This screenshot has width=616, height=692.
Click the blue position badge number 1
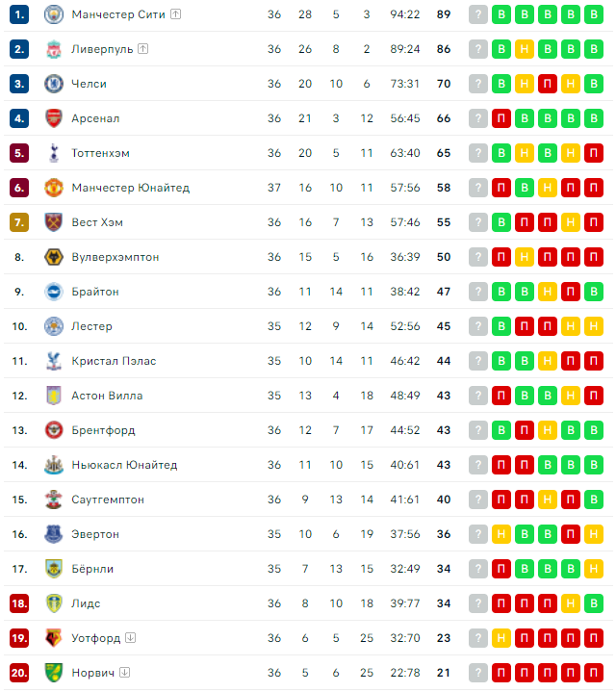19,14
